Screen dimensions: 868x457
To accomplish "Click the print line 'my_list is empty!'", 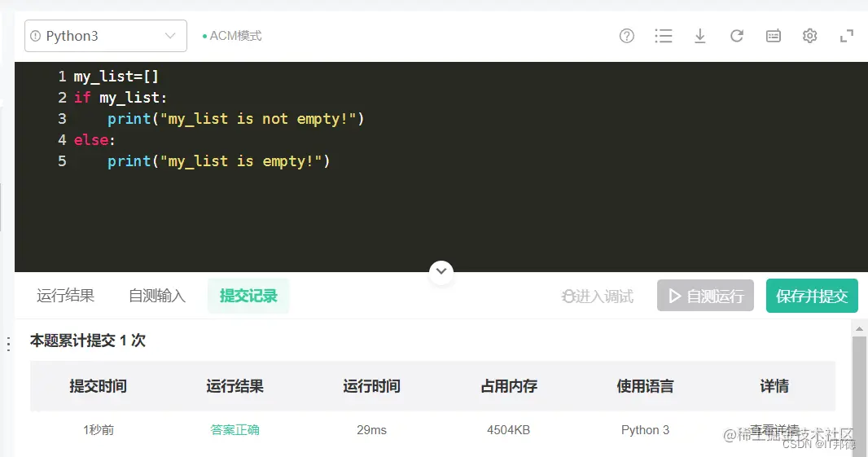I will coord(219,161).
